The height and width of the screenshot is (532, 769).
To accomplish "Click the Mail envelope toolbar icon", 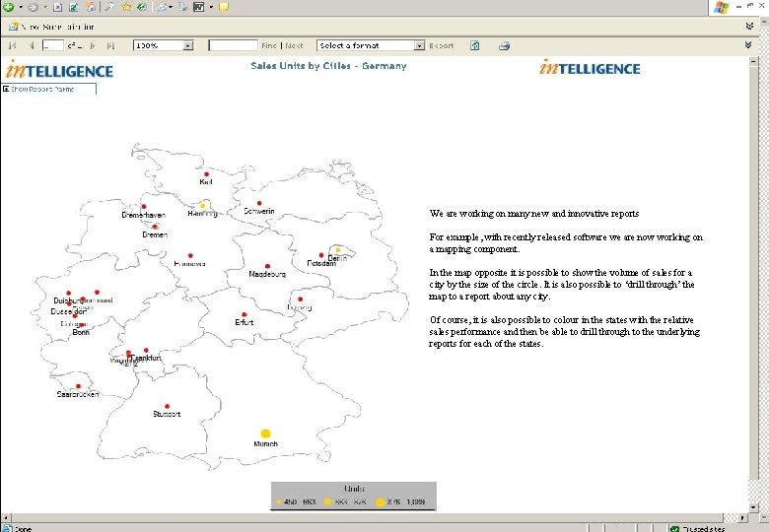I will 162,7.
